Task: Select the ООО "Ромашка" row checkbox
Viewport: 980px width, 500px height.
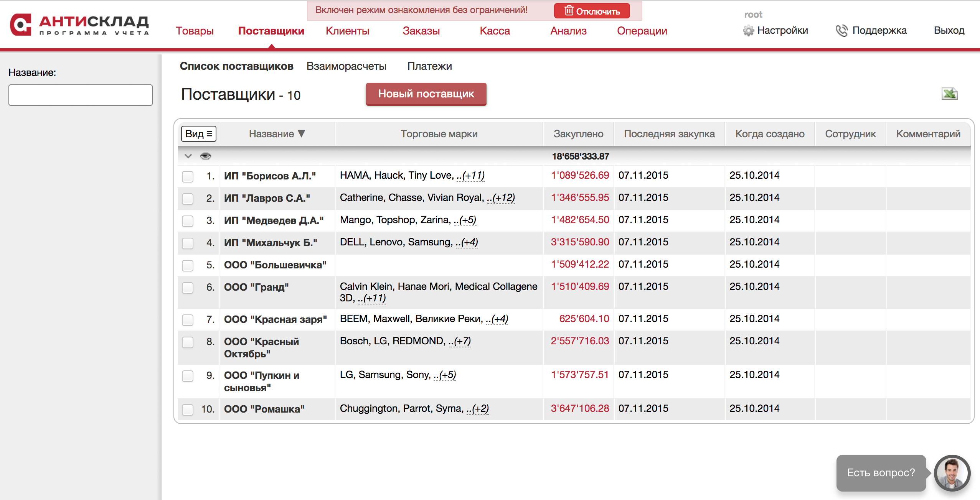Action: pyautogui.click(x=188, y=410)
